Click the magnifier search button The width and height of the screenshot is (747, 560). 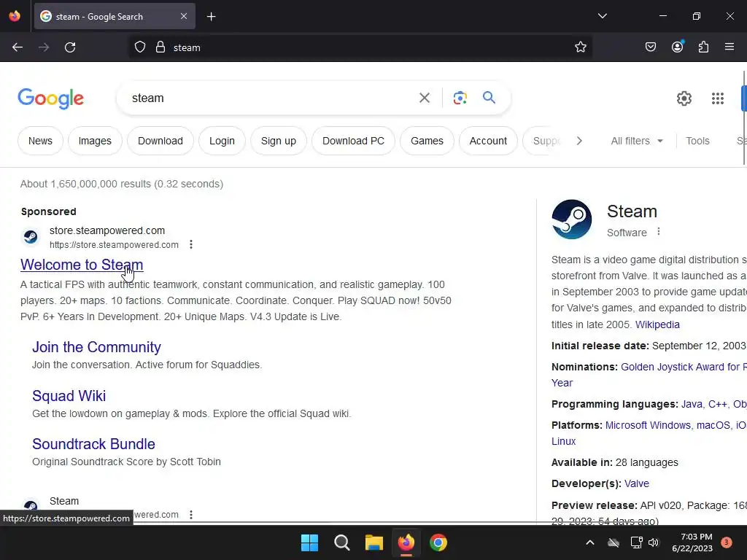[x=489, y=98]
